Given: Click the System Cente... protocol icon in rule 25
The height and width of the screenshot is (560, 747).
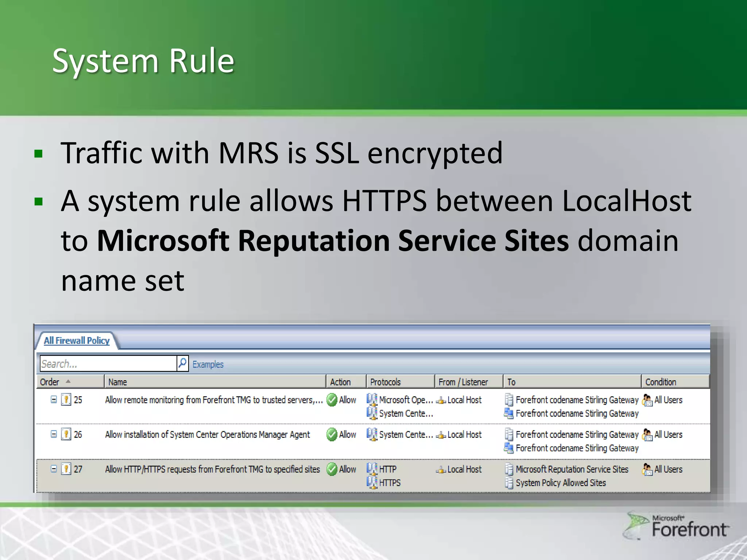Looking at the screenshot, I should 372,413.
